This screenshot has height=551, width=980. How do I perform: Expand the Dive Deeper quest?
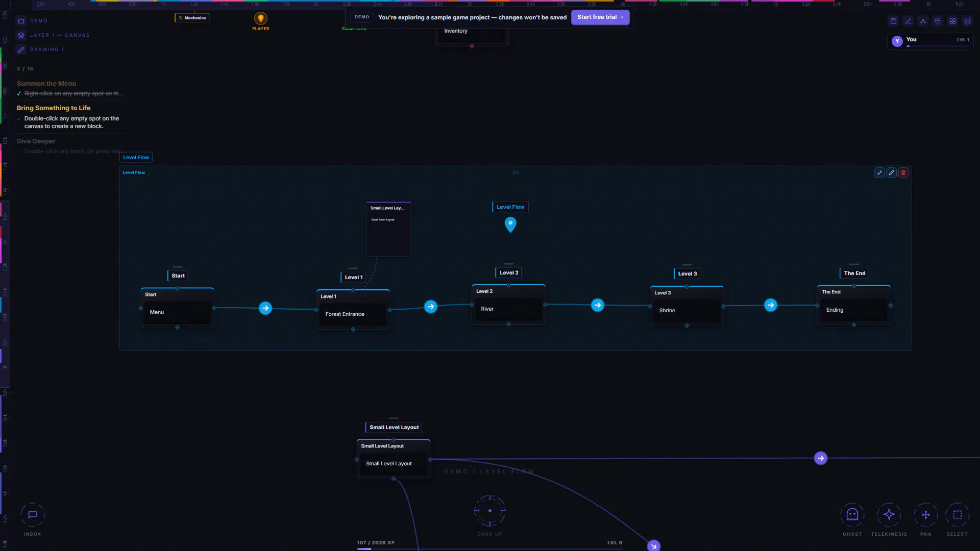[36, 141]
